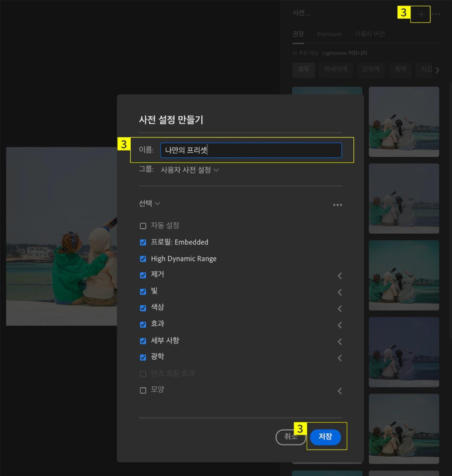
Task: Select the fifth preset thumbnail in right column
Action: 404,429
